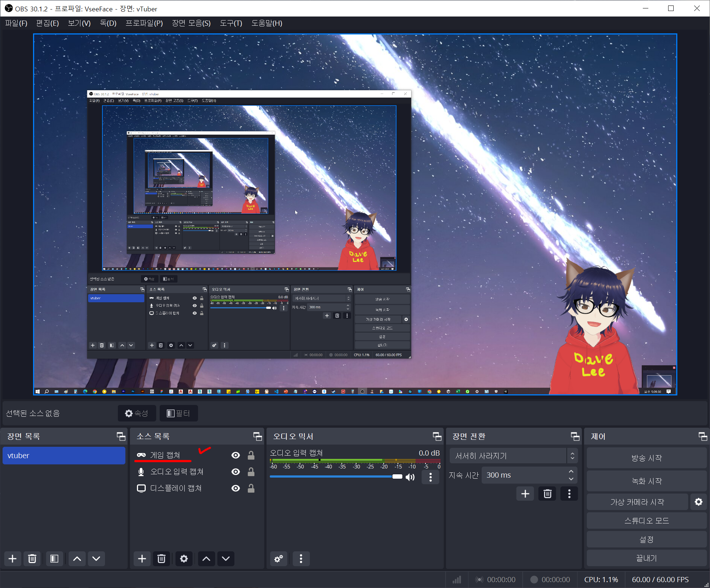This screenshot has width=710, height=588.
Task: Open the 도구(T) menu
Action: 231,23
